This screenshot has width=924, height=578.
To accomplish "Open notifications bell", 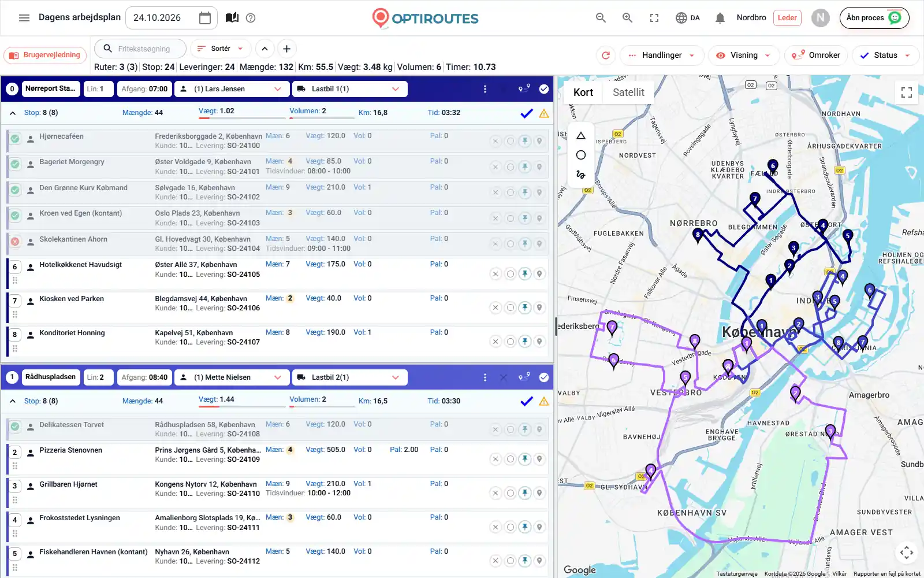I will click(720, 18).
